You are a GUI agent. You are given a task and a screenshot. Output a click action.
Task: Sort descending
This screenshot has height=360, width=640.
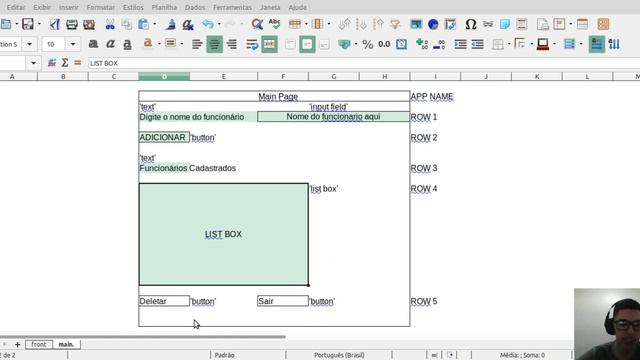point(378,24)
